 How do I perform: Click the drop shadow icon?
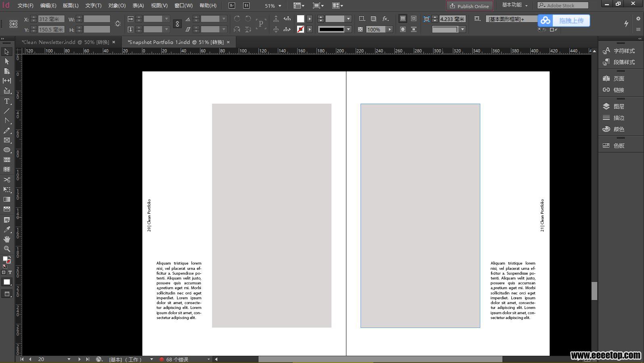pyautogui.click(x=373, y=19)
